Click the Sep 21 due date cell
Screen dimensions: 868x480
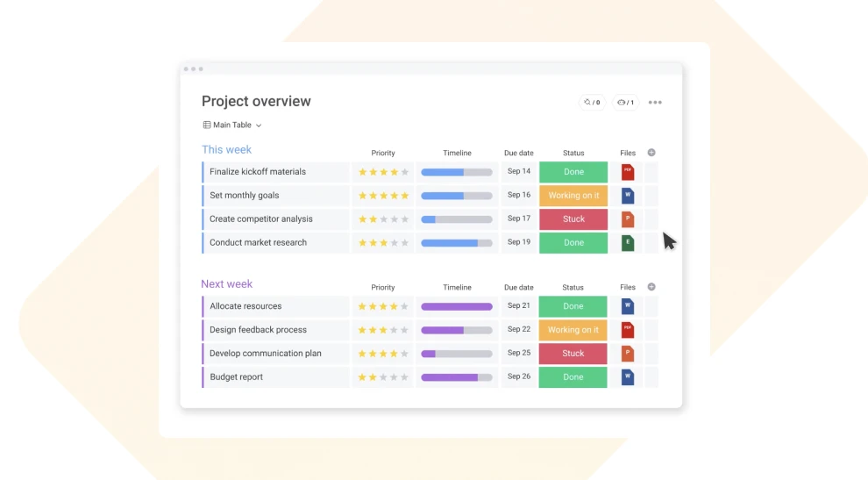(x=519, y=305)
